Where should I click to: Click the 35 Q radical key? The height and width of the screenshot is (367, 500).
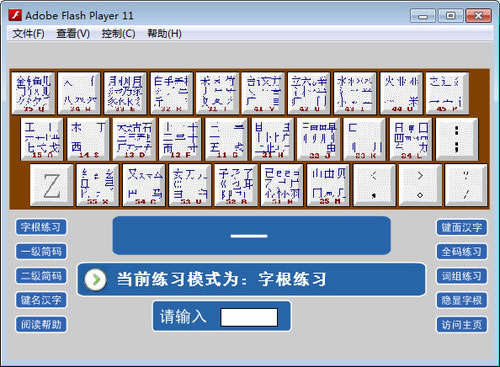pos(33,93)
